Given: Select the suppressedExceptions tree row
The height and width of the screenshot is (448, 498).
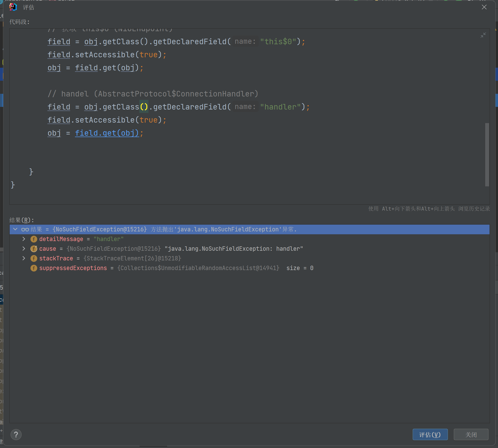Looking at the screenshot, I should pyautogui.click(x=73, y=268).
